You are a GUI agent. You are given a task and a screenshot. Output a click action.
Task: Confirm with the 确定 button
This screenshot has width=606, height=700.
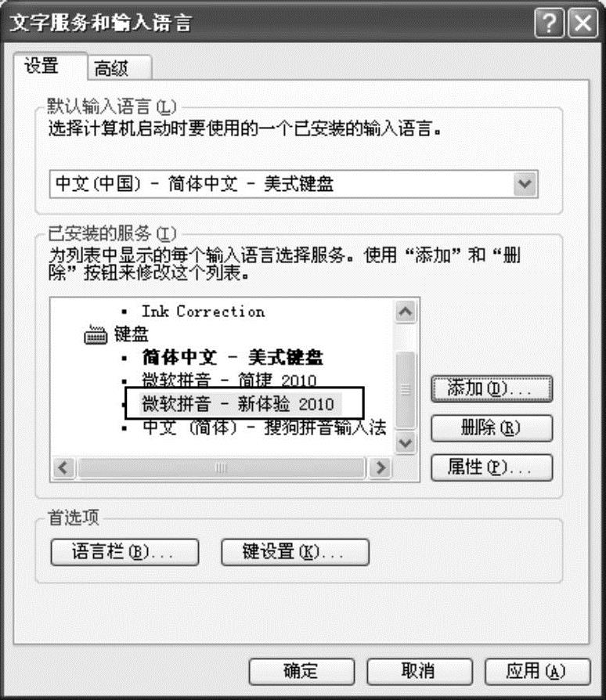[x=301, y=671]
